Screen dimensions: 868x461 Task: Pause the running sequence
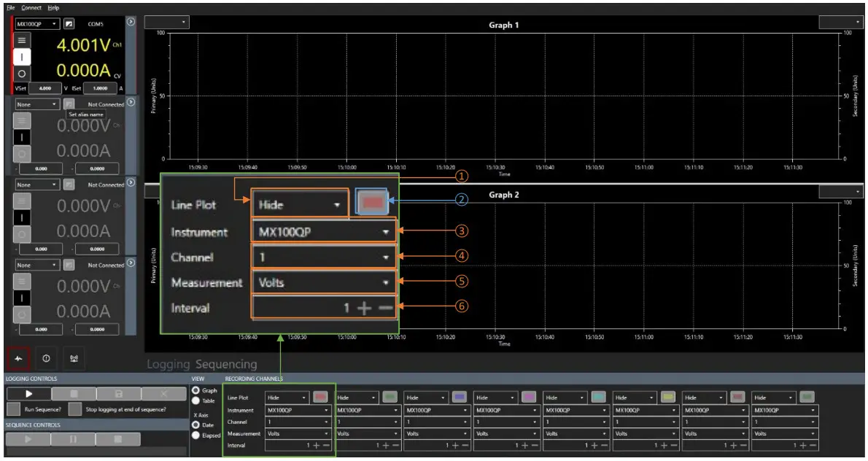click(x=73, y=438)
